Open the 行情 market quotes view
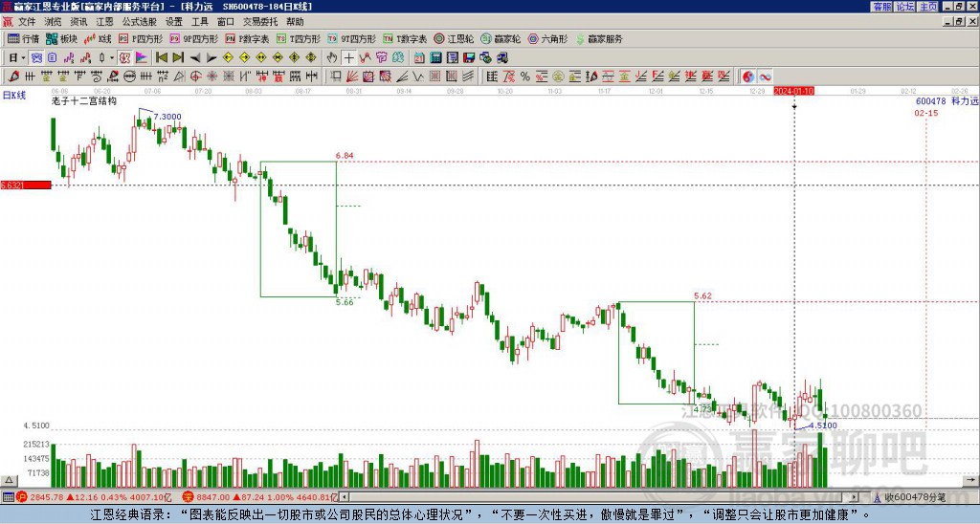This screenshot has height=524, width=980. point(23,38)
